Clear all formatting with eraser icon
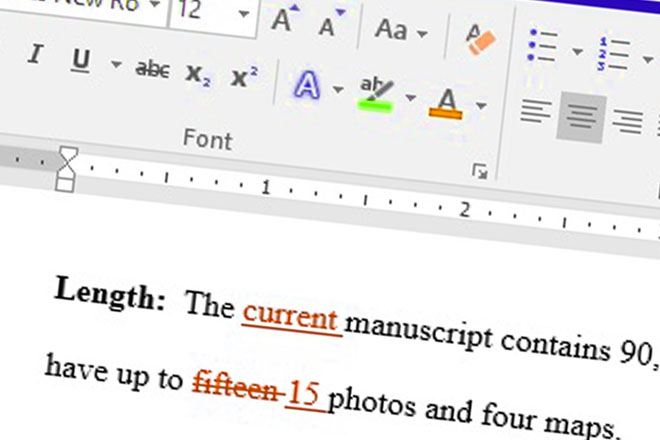Viewport: 660px width, 440px height. [x=479, y=38]
